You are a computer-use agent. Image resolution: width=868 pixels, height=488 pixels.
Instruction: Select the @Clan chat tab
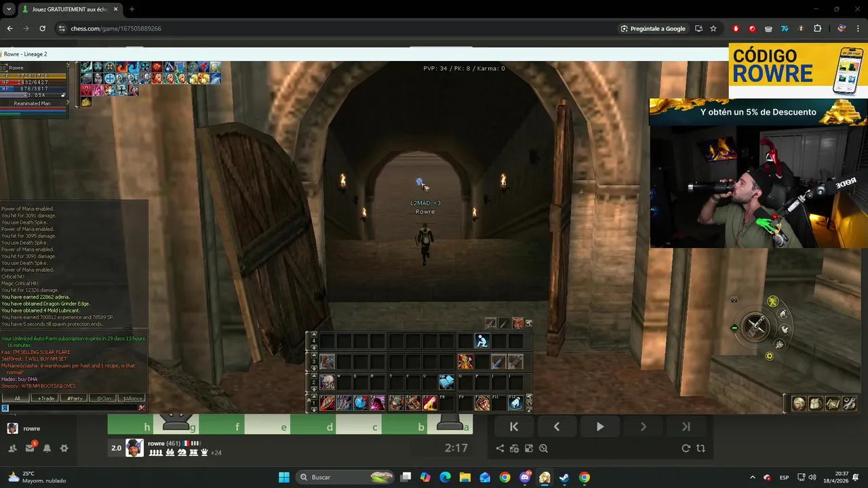(103, 399)
